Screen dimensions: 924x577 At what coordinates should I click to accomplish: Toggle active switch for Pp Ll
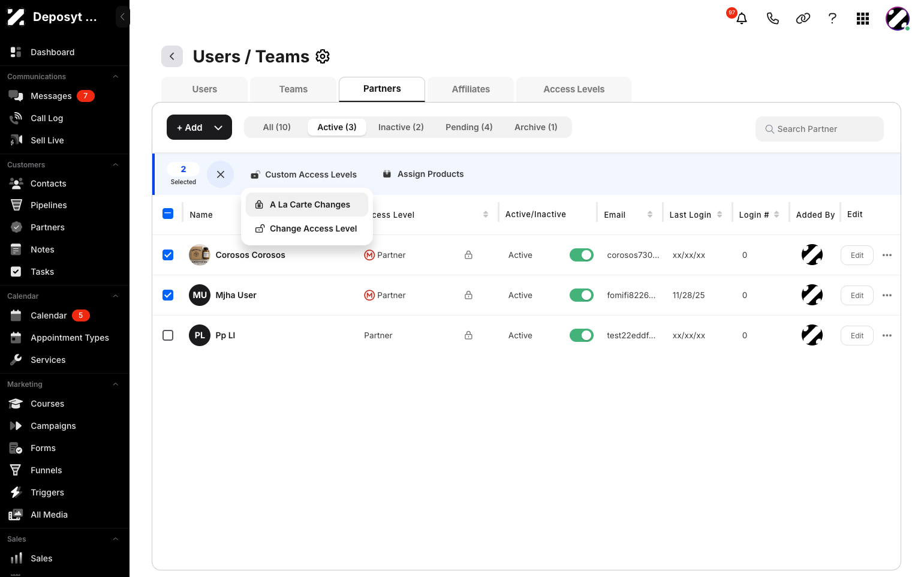[x=582, y=335]
